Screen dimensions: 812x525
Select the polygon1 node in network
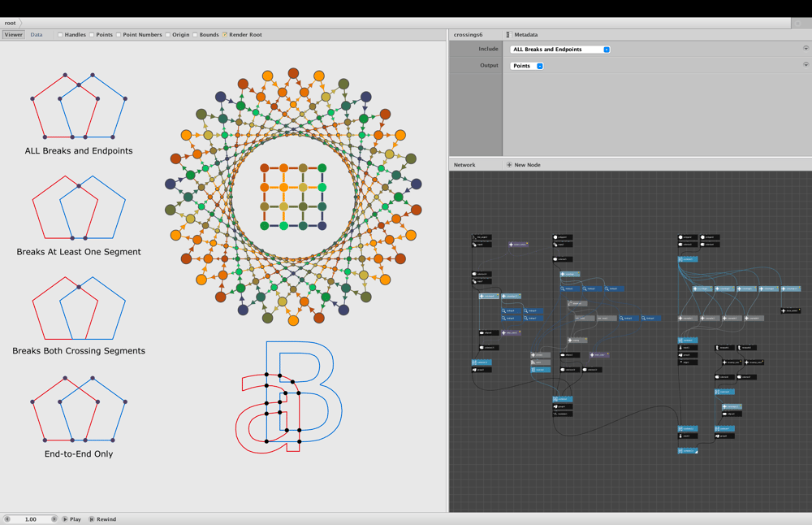[563, 236]
